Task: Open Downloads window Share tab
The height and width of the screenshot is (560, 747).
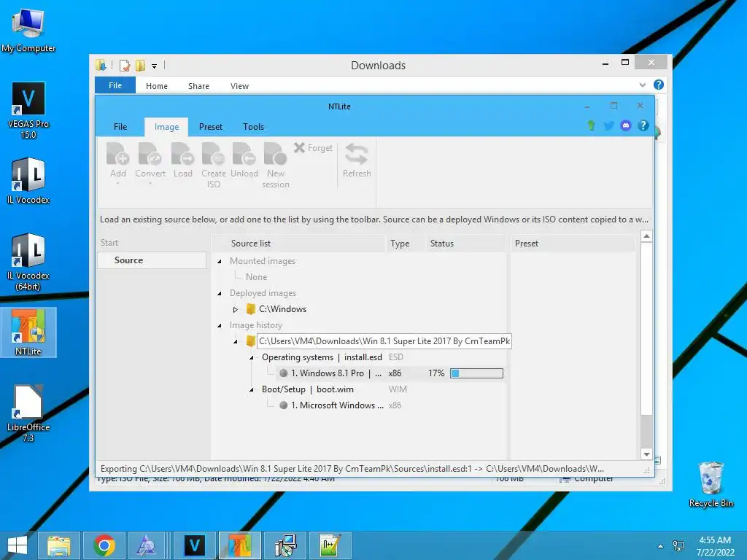Action: click(x=198, y=86)
